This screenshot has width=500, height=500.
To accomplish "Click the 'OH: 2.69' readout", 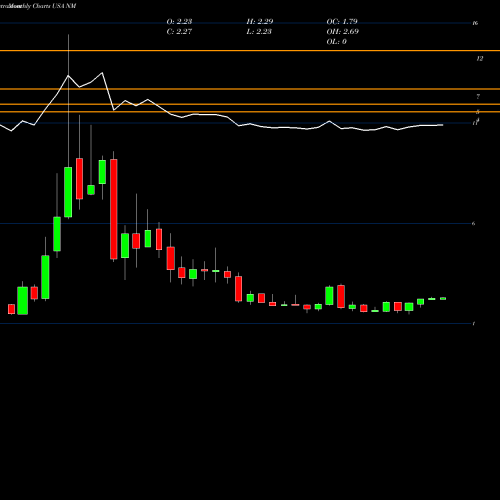I will click(x=343, y=31).
